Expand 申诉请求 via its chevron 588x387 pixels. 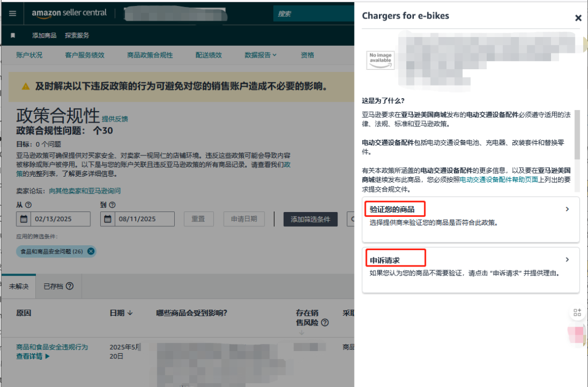click(567, 259)
